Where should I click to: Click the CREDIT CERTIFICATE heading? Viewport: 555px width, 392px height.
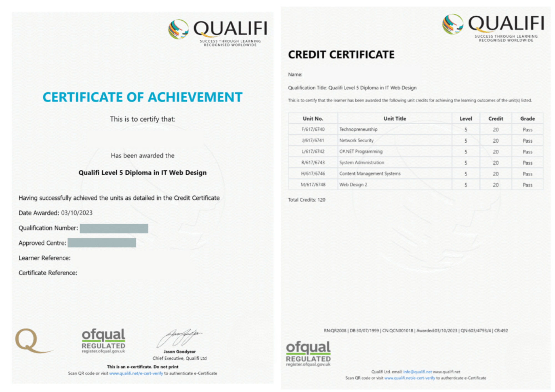pos(341,55)
